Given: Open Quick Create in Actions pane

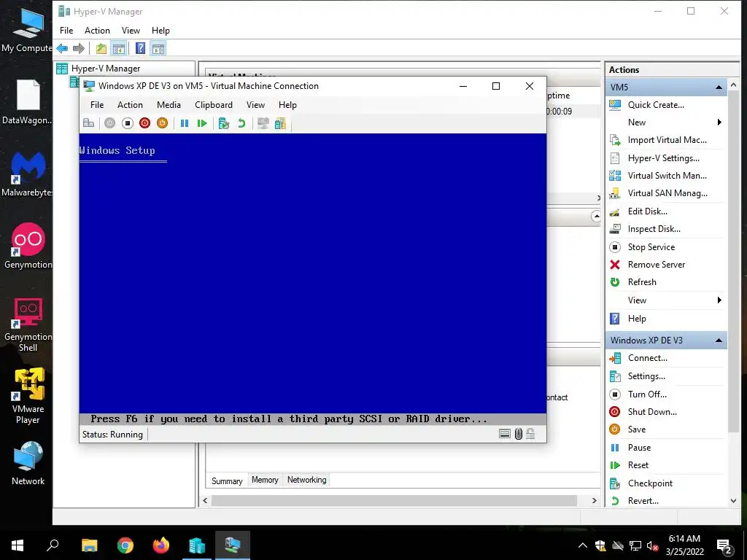Looking at the screenshot, I should tap(656, 105).
